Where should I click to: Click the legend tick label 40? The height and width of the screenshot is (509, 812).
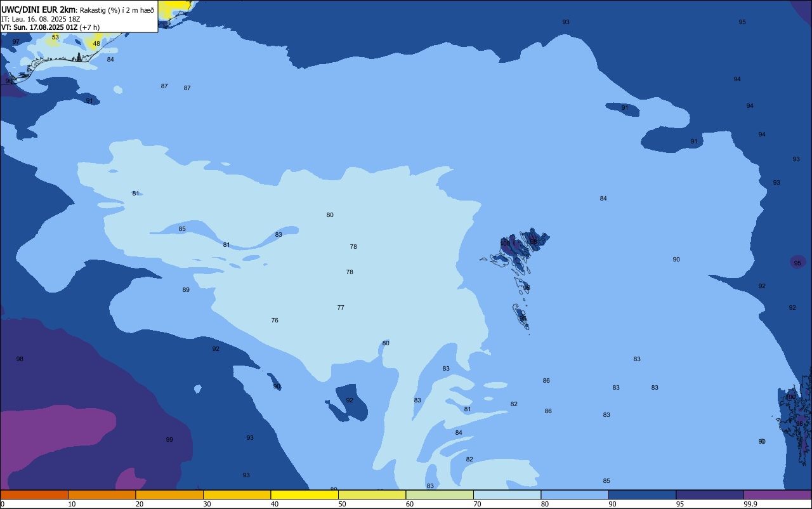point(275,504)
